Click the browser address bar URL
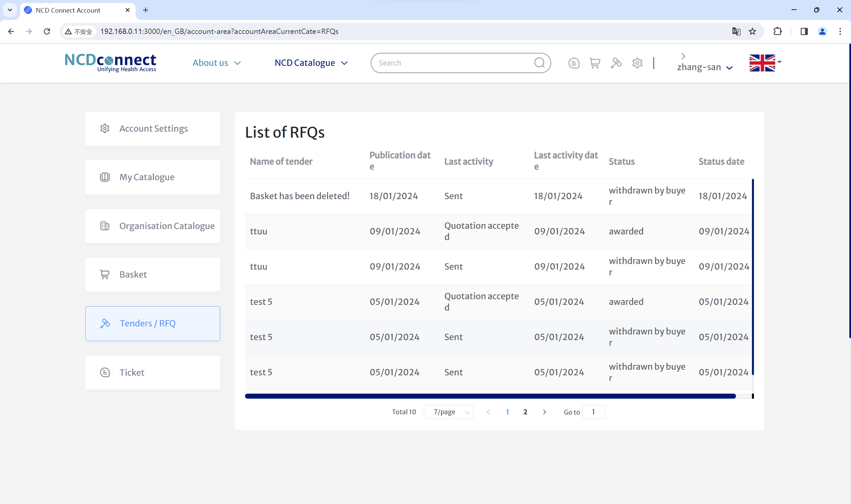 (x=219, y=31)
